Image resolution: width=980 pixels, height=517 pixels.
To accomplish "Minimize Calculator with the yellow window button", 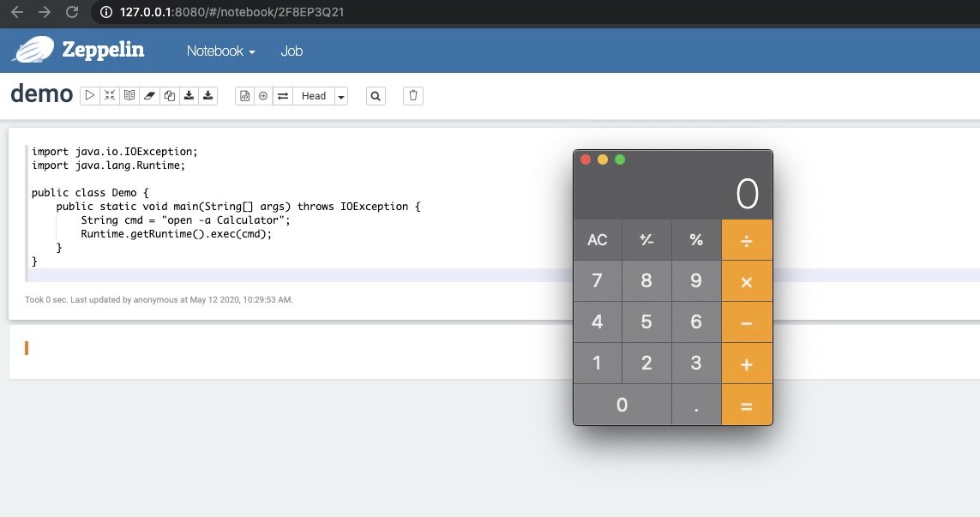I will coord(603,159).
